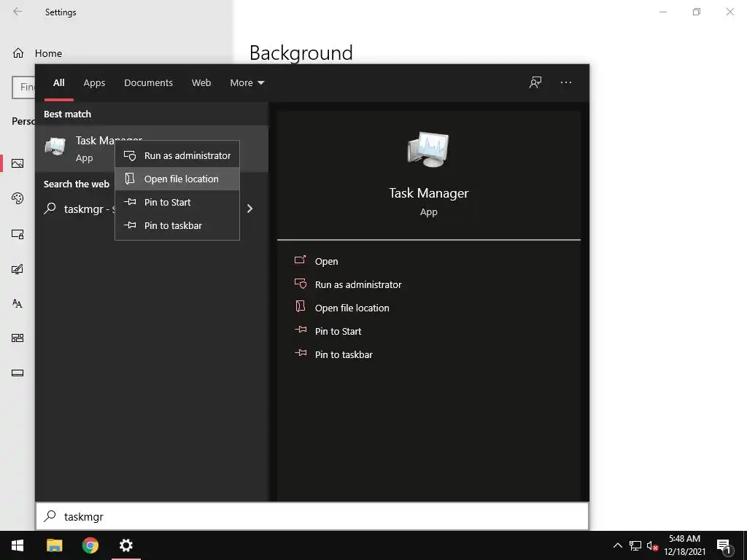Click the pin icon beside Pin to Start in preview pane

click(x=301, y=330)
